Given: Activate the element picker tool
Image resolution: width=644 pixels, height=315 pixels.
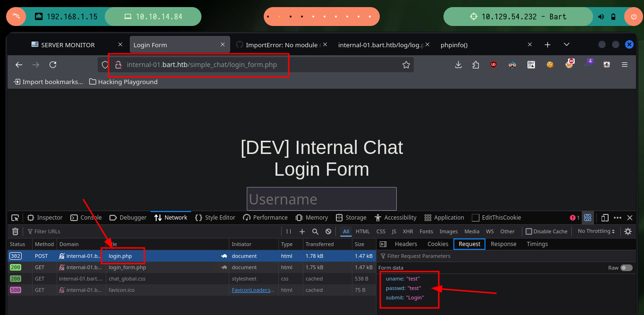Looking at the screenshot, I should [15, 218].
